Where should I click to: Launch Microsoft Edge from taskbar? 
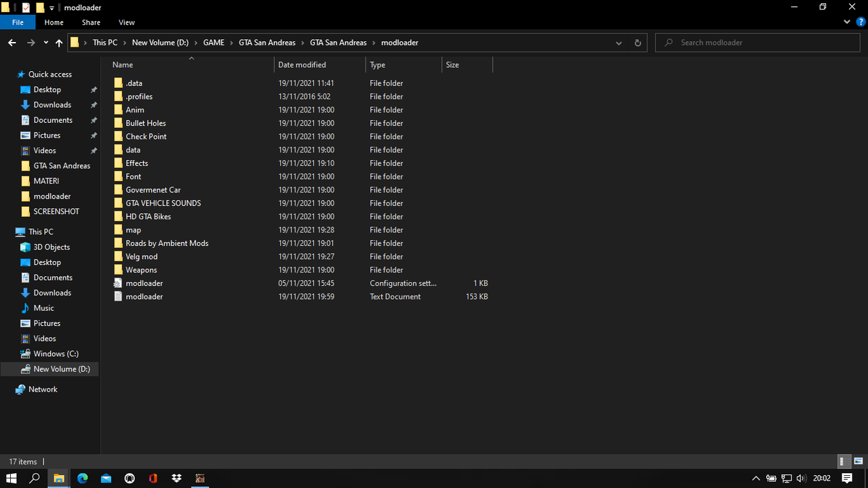[x=83, y=478]
